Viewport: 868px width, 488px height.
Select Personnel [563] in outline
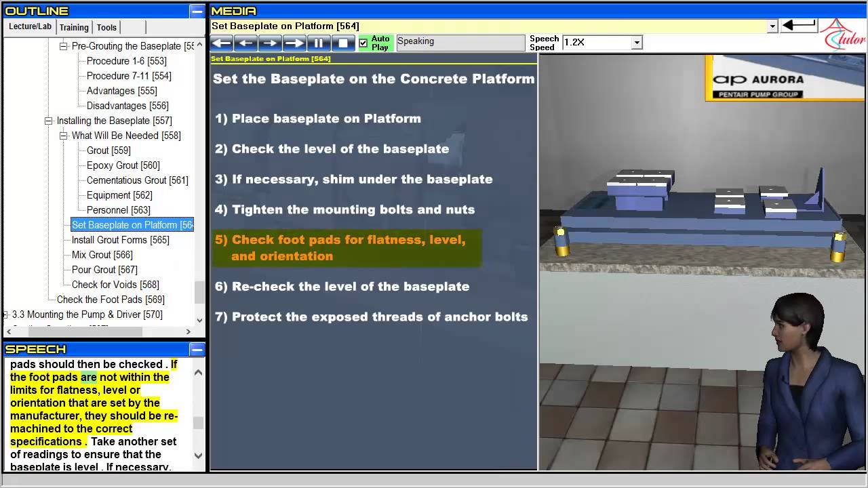(x=118, y=210)
